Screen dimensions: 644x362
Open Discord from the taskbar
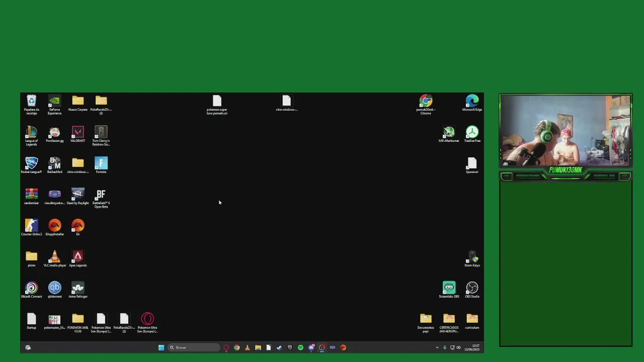(311, 347)
